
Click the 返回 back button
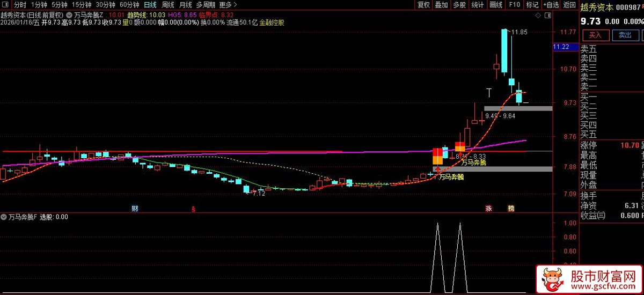click(x=569, y=5)
